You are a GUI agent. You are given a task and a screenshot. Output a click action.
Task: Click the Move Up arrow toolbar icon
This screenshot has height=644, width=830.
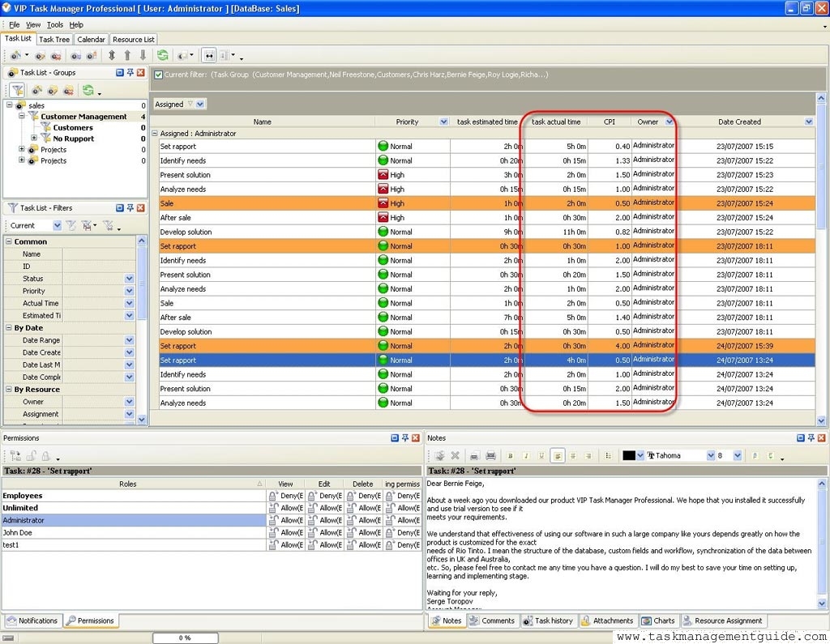127,55
